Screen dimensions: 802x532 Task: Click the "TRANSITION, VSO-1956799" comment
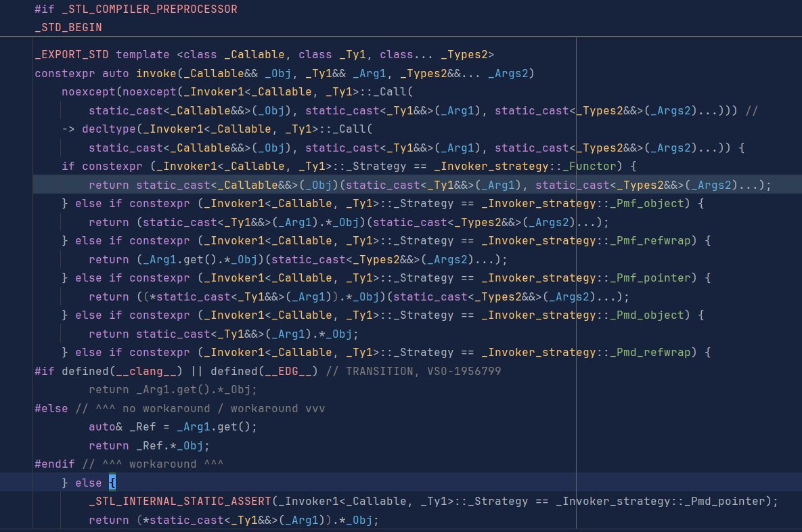click(x=424, y=372)
